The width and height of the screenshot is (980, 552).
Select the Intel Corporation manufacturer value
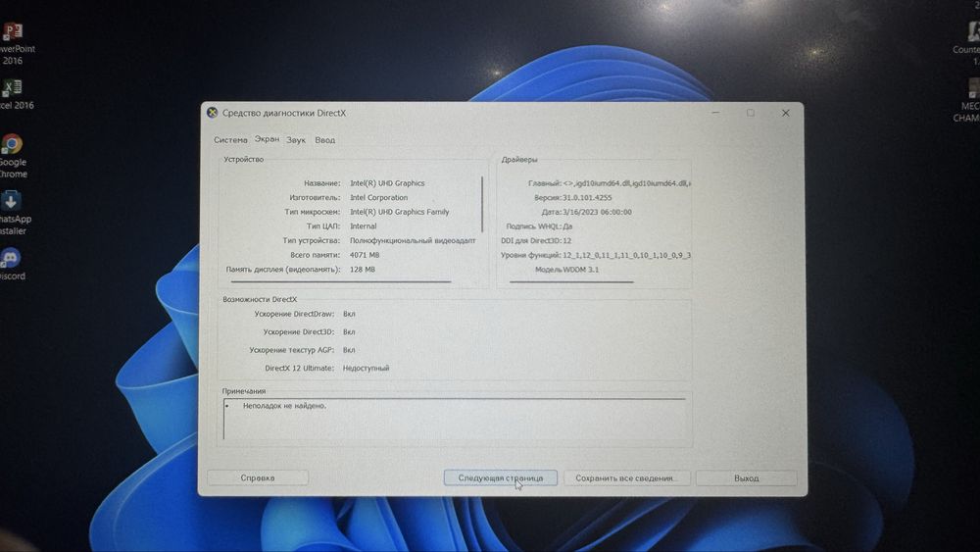[x=378, y=197]
